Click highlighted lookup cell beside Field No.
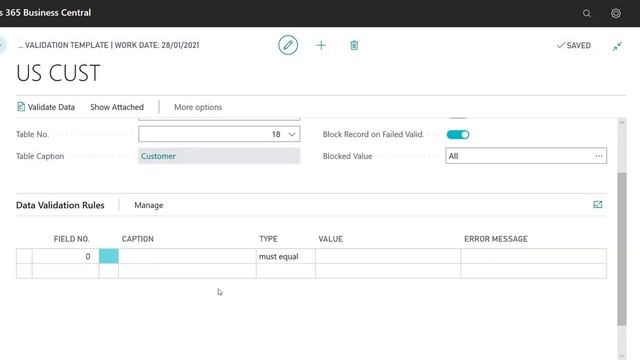640x360 pixels. pyautogui.click(x=109, y=256)
